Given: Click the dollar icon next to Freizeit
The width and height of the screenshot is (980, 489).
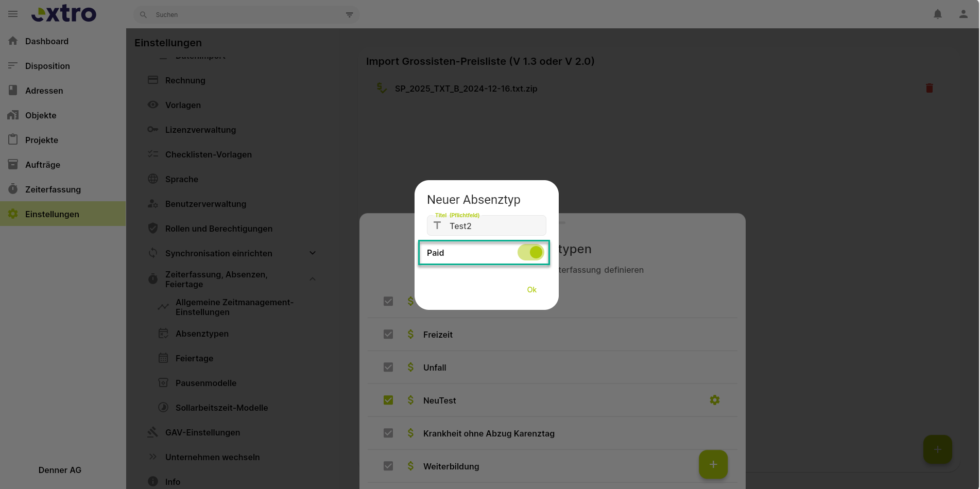Looking at the screenshot, I should pos(410,334).
